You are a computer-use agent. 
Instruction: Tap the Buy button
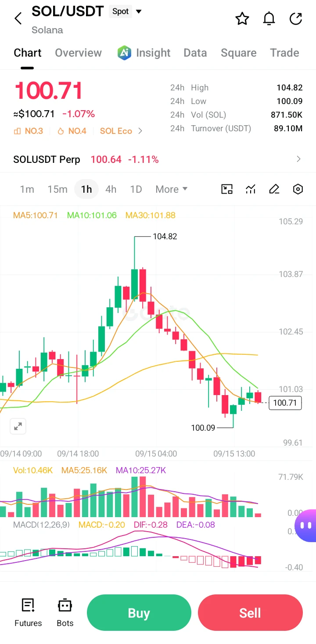click(x=139, y=613)
